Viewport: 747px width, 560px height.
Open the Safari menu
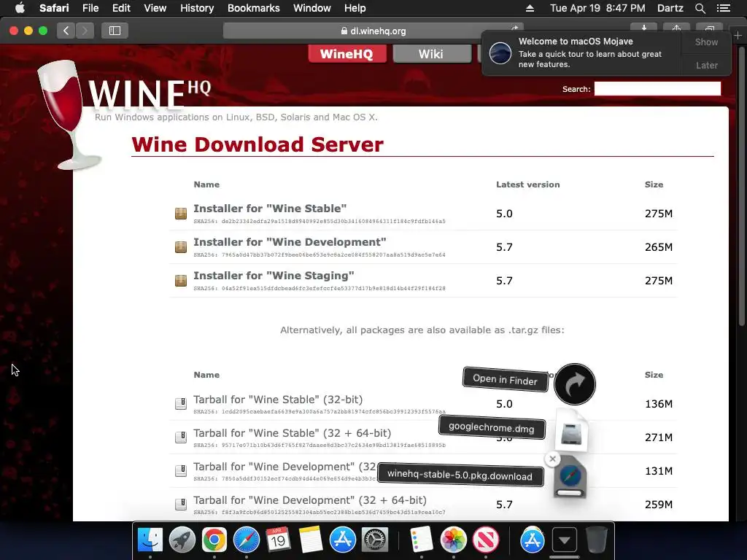(x=54, y=8)
